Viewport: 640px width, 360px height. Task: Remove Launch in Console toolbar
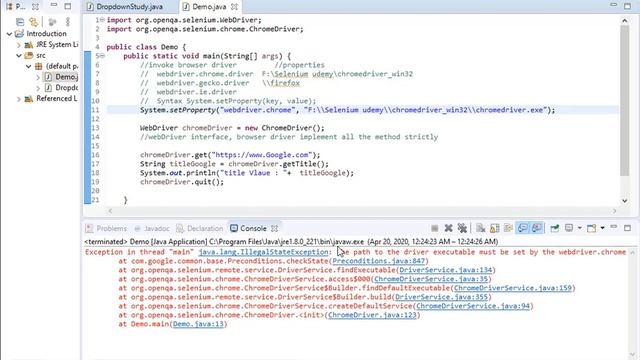[x=448, y=228]
